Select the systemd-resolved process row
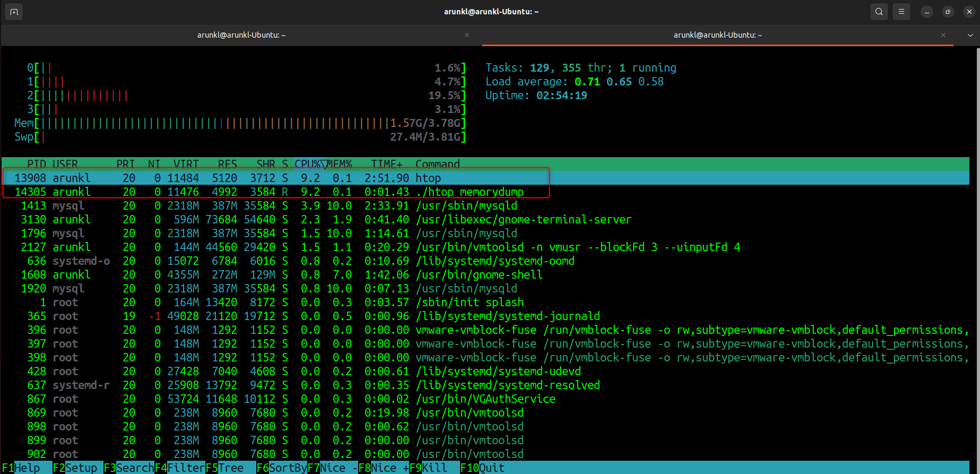This screenshot has height=474, width=980. [485, 385]
